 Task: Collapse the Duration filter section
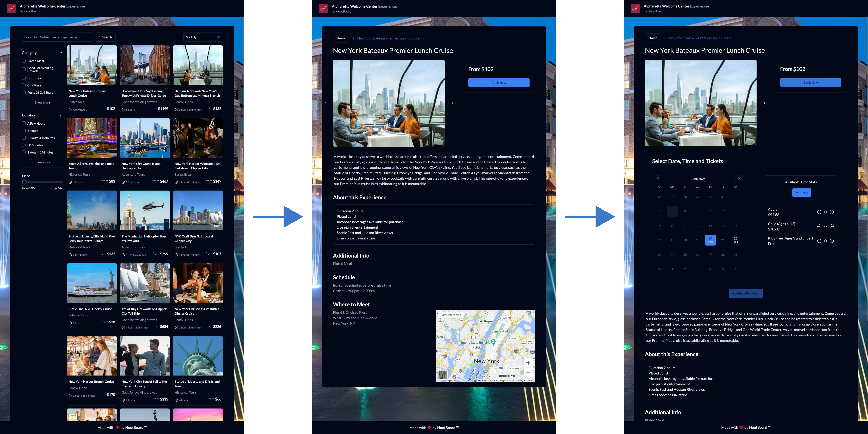tap(61, 115)
